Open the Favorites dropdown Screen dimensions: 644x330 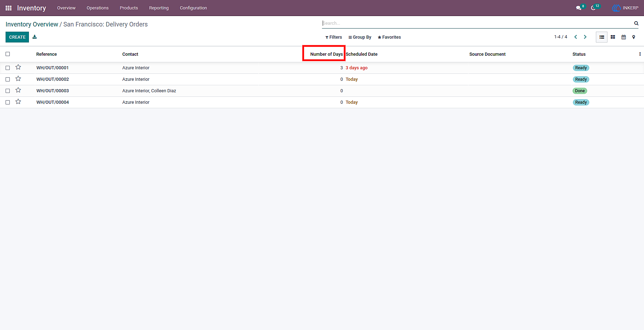pyautogui.click(x=389, y=37)
